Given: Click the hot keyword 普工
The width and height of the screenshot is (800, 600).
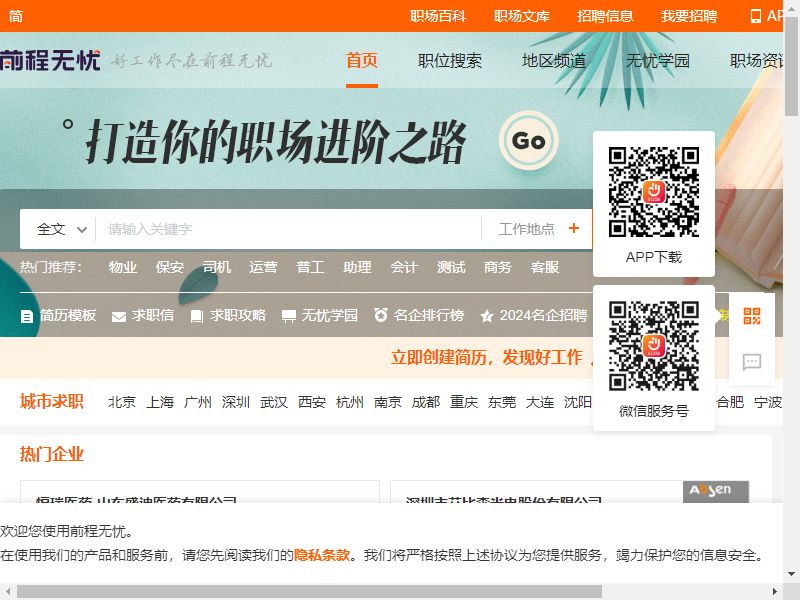Looking at the screenshot, I should [310, 267].
